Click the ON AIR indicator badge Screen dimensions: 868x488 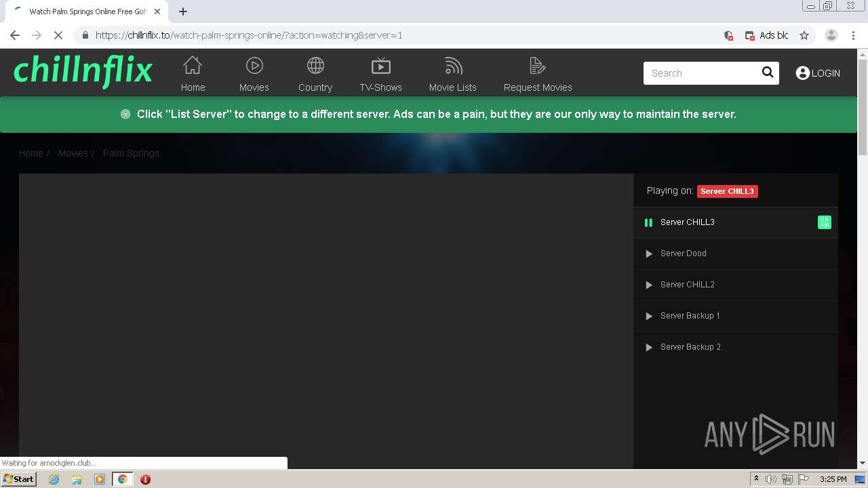coord(824,222)
